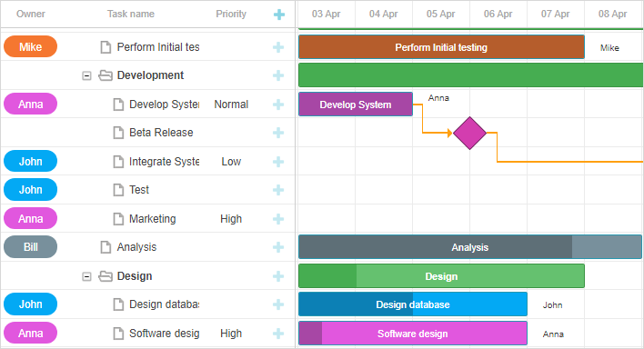Click file icon next to Test task
Screen dimensions: 644x349
click(118, 190)
